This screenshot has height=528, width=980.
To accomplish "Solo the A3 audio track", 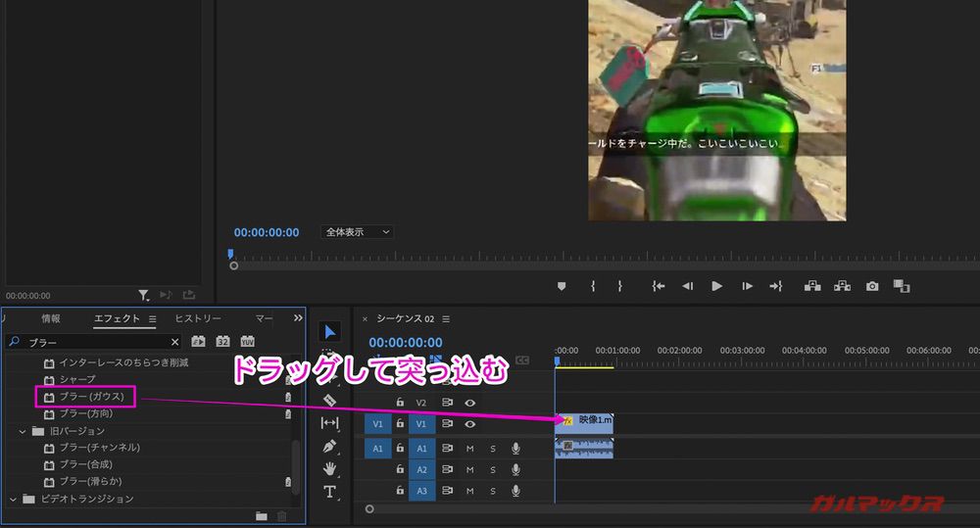I will pos(493,491).
